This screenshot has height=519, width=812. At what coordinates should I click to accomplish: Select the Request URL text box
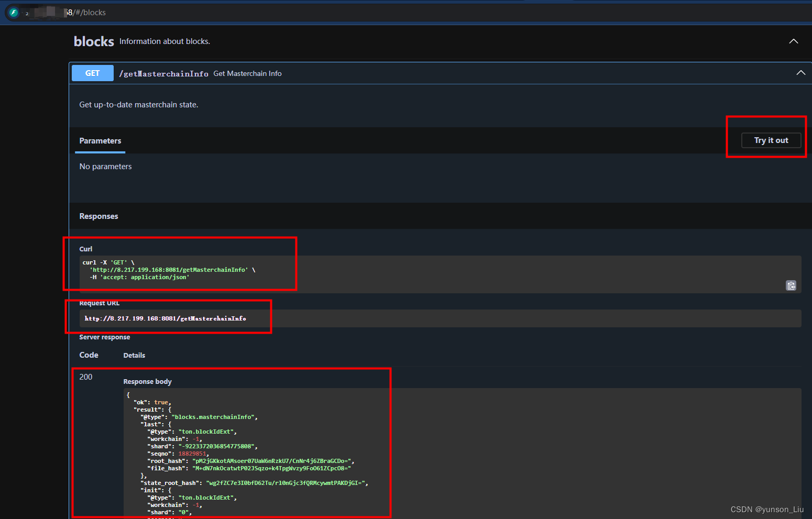pyautogui.click(x=440, y=318)
